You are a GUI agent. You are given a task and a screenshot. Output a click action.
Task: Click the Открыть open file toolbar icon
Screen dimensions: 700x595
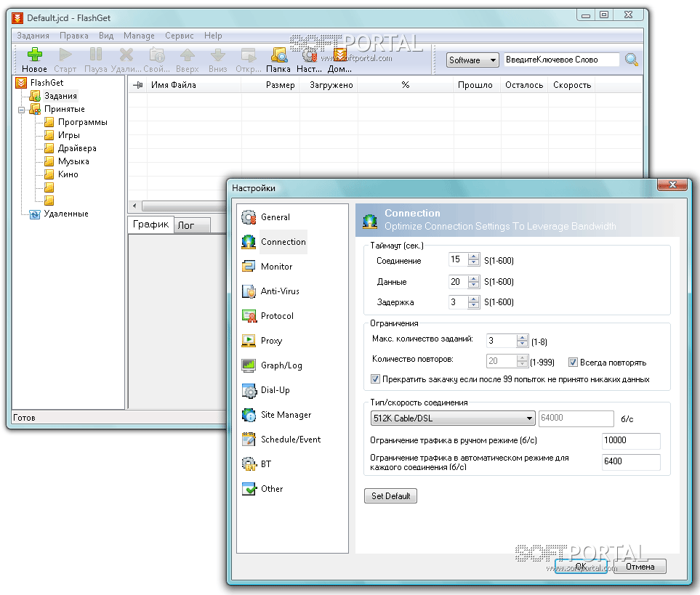coord(248,54)
